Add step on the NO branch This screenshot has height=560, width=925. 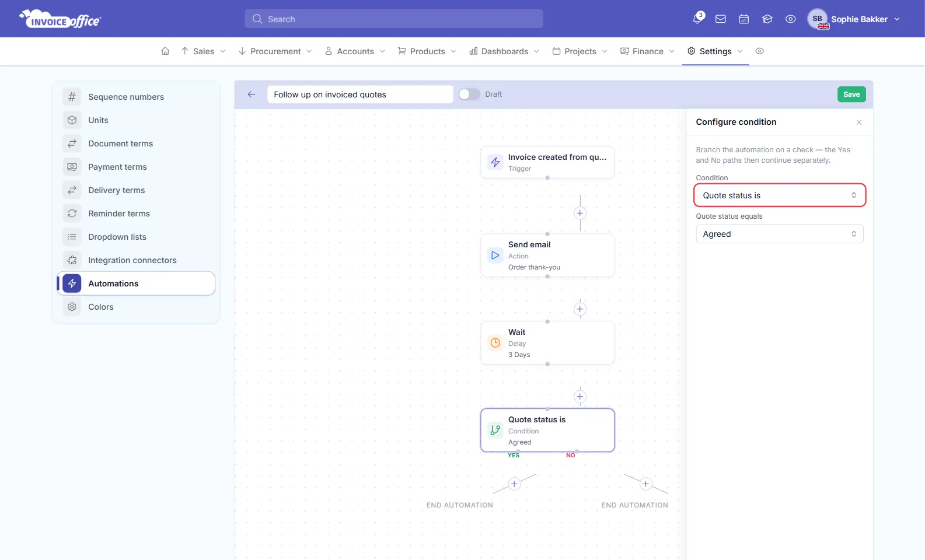click(645, 484)
